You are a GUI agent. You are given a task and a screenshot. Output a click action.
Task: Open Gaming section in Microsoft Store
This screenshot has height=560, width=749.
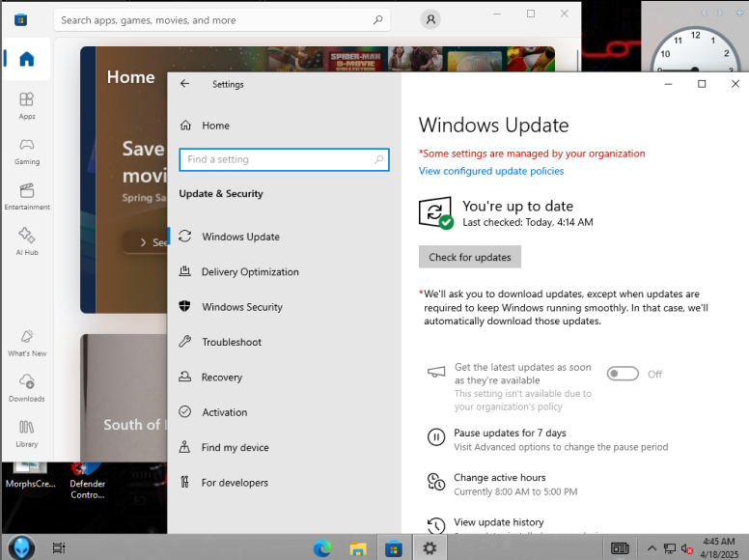(x=27, y=152)
